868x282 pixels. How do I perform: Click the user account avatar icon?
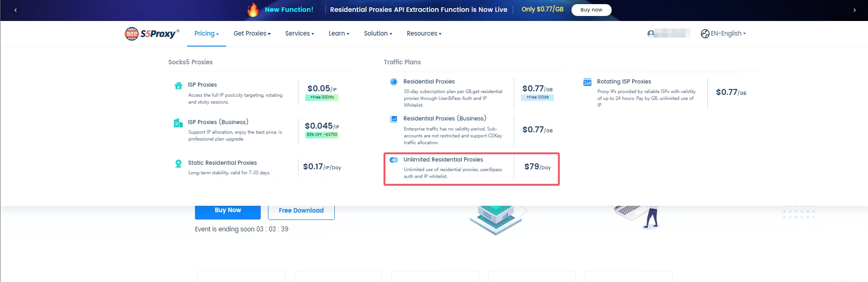pyautogui.click(x=651, y=34)
